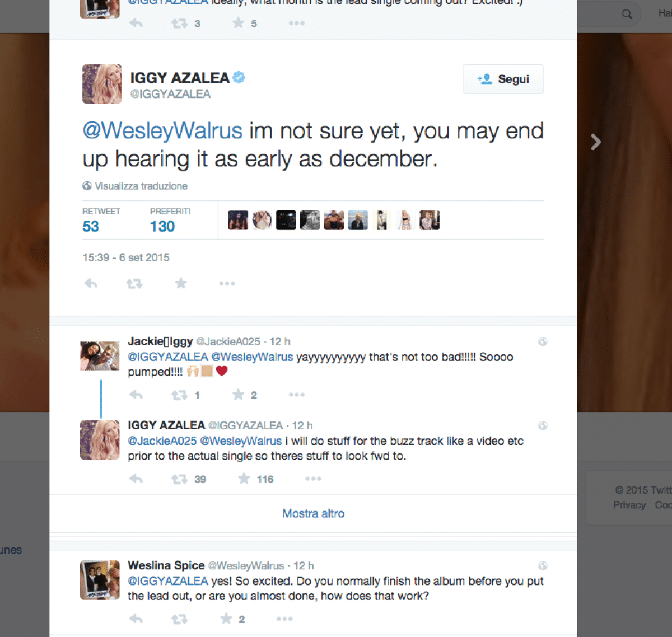This screenshot has height=637, width=672.
Task: Click the search magnifier icon
Action: pos(627,14)
